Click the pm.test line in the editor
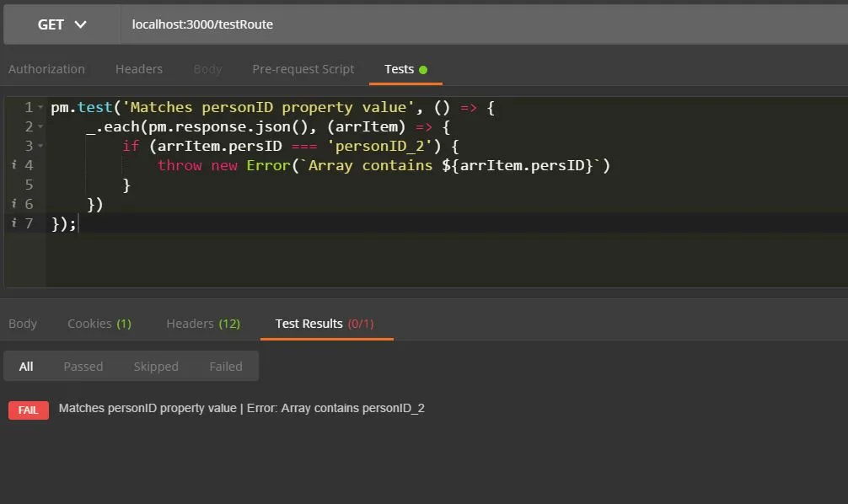The image size is (848, 504). click(x=272, y=107)
